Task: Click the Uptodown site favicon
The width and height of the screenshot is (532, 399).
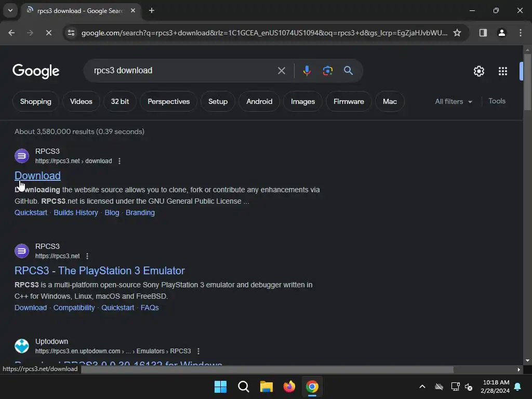Action: pyautogui.click(x=22, y=346)
